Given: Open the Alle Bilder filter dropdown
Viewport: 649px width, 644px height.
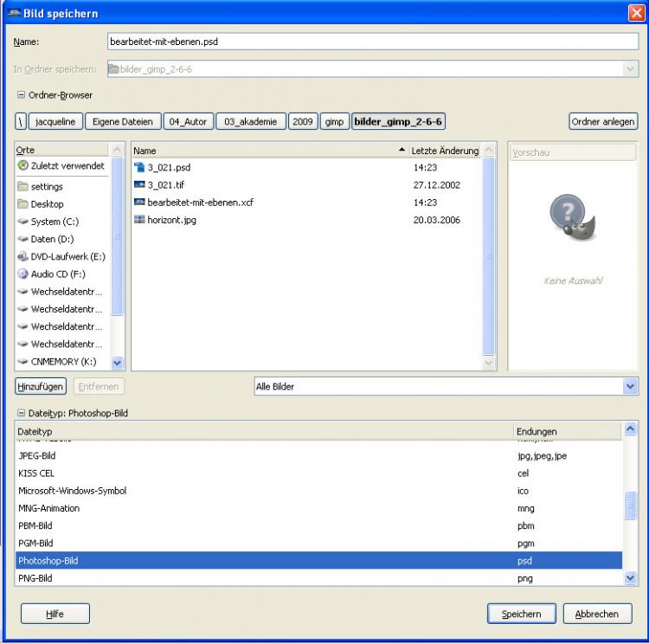Looking at the screenshot, I should pyautogui.click(x=446, y=387).
